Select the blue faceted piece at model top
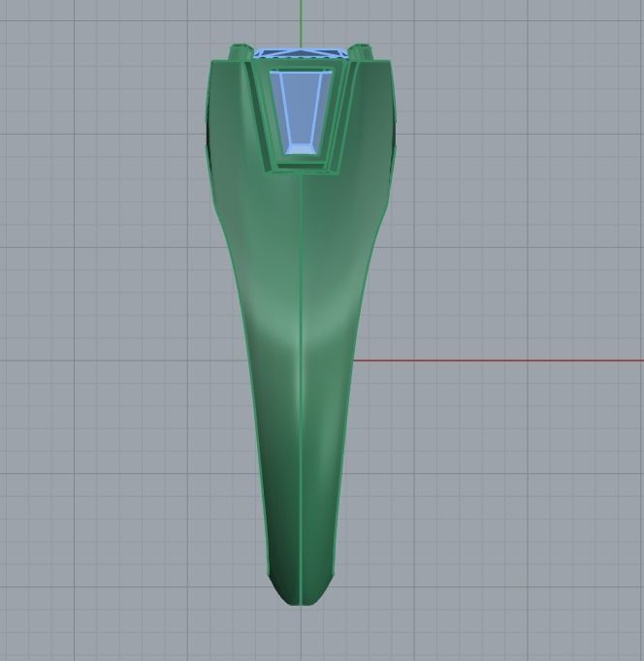This screenshot has width=644, height=661. pos(301,53)
